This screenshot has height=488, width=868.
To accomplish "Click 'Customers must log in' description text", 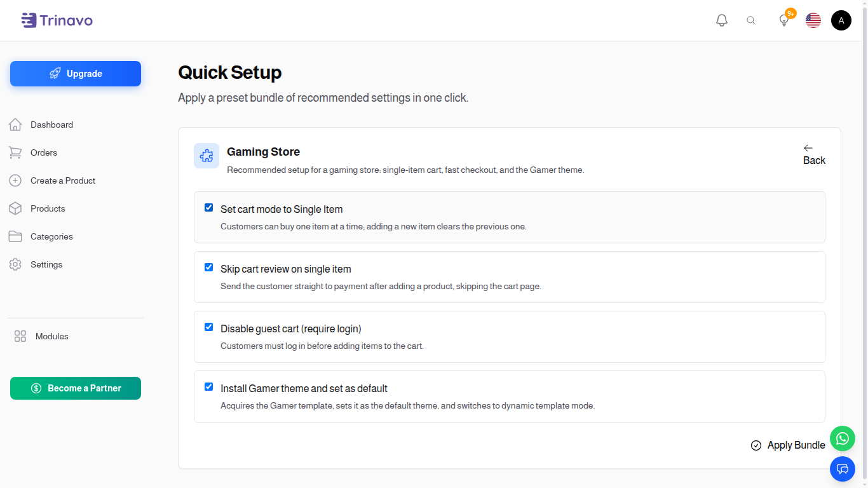I will coord(322,346).
